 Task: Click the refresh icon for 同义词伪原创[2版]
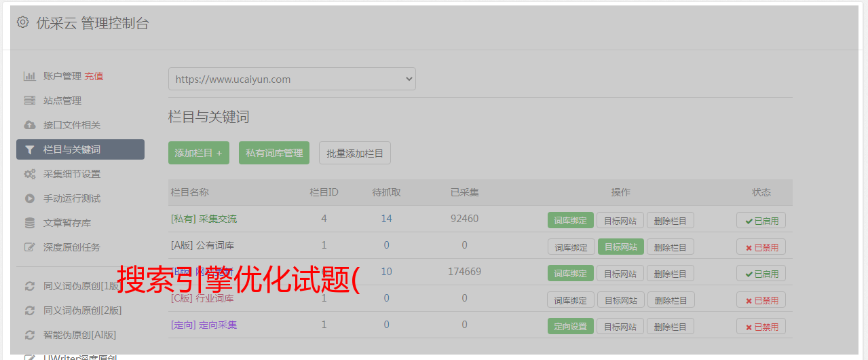(30, 310)
